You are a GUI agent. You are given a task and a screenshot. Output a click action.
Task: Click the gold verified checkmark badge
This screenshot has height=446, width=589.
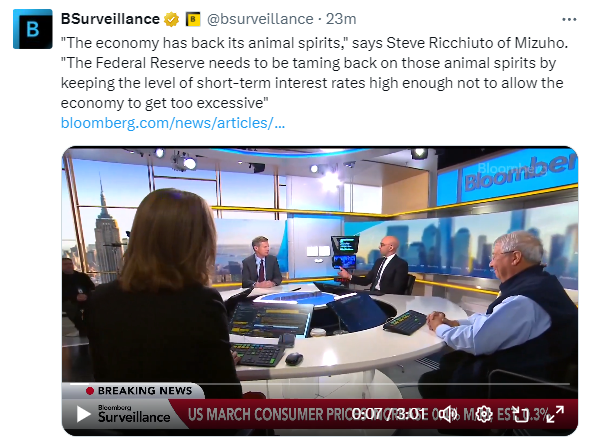(171, 19)
